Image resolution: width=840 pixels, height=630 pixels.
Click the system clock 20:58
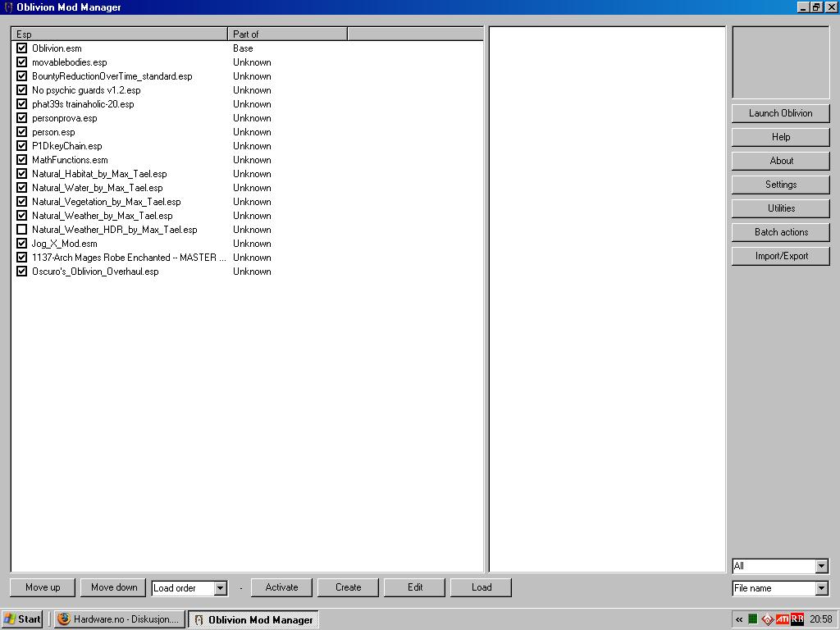click(820, 619)
